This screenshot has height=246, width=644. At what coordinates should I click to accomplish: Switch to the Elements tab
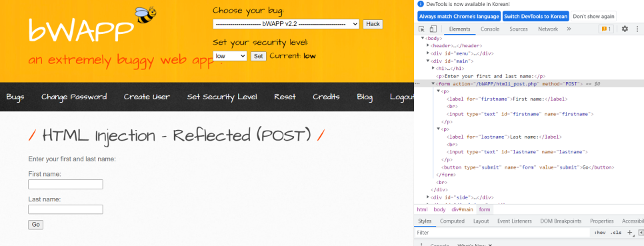(x=459, y=29)
